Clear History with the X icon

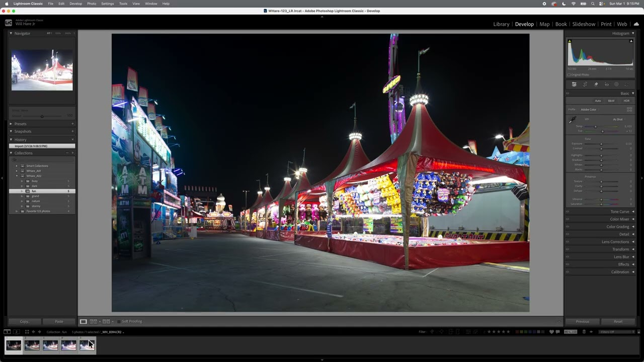72,140
